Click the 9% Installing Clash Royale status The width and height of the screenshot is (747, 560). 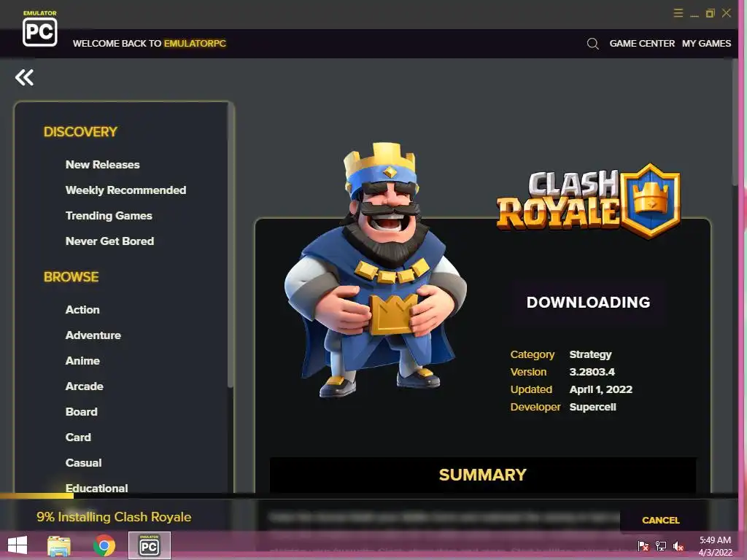(x=114, y=517)
